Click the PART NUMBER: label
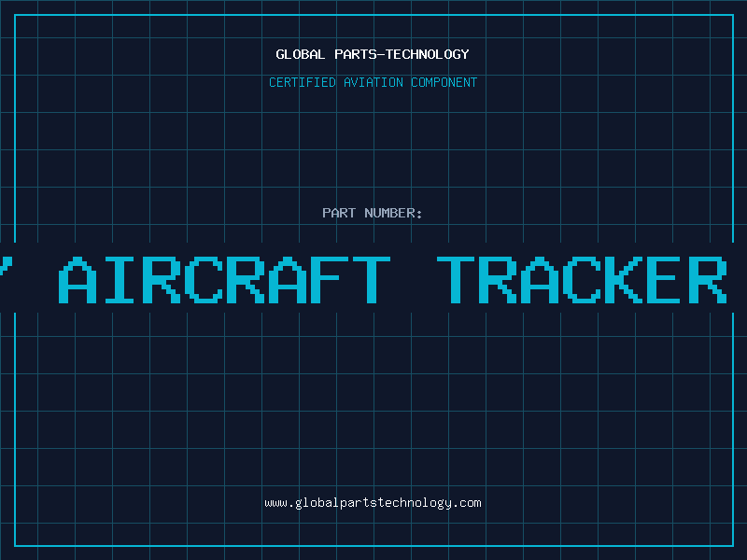 [x=372, y=213]
